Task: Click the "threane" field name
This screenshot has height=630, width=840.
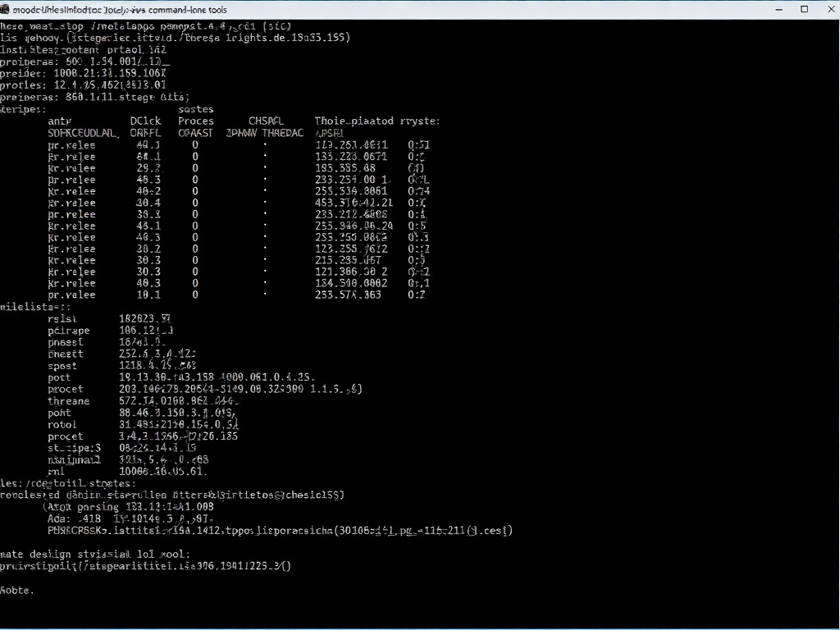Action: [69, 401]
